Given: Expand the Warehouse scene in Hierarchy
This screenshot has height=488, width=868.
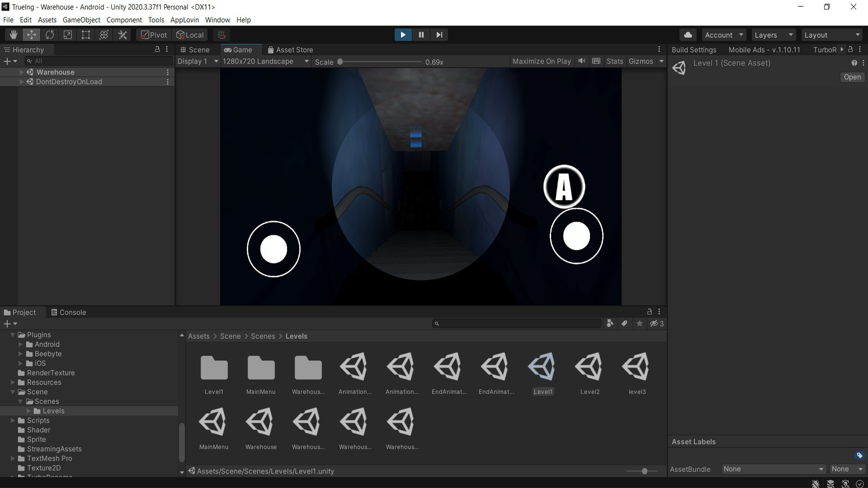Looking at the screenshot, I should tap(21, 72).
